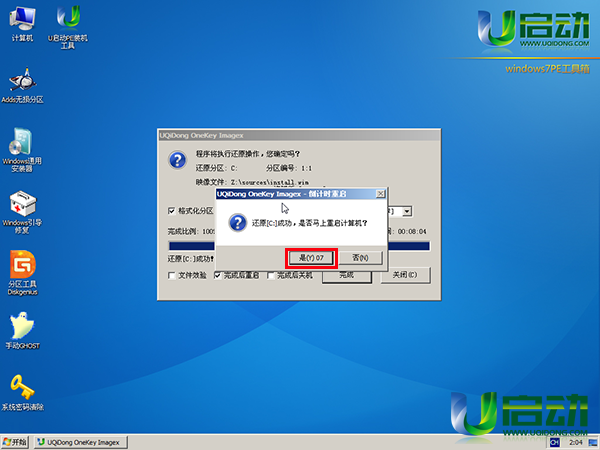The height and width of the screenshot is (450, 600).
Task: Click the 2:04 clock in the taskbar
Action: click(x=576, y=443)
